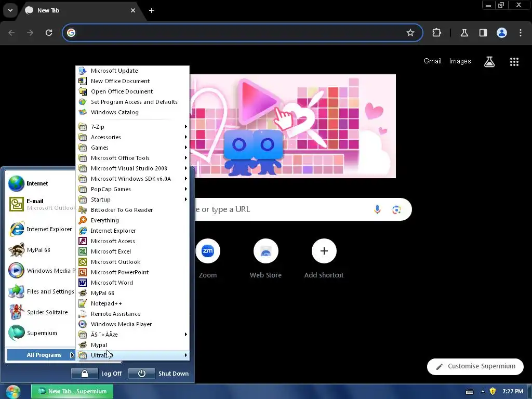Click the Notepad++ icon
Image resolution: width=532 pixels, height=399 pixels.
(x=83, y=303)
